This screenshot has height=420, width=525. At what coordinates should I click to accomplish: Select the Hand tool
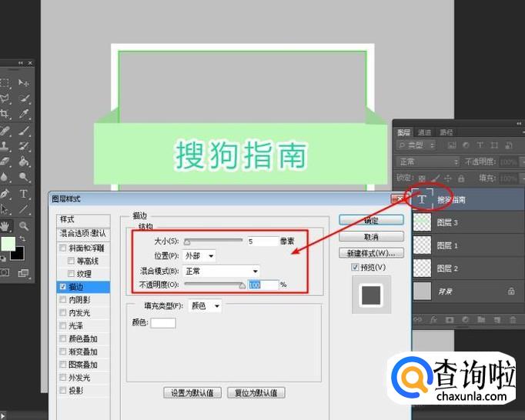5,226
